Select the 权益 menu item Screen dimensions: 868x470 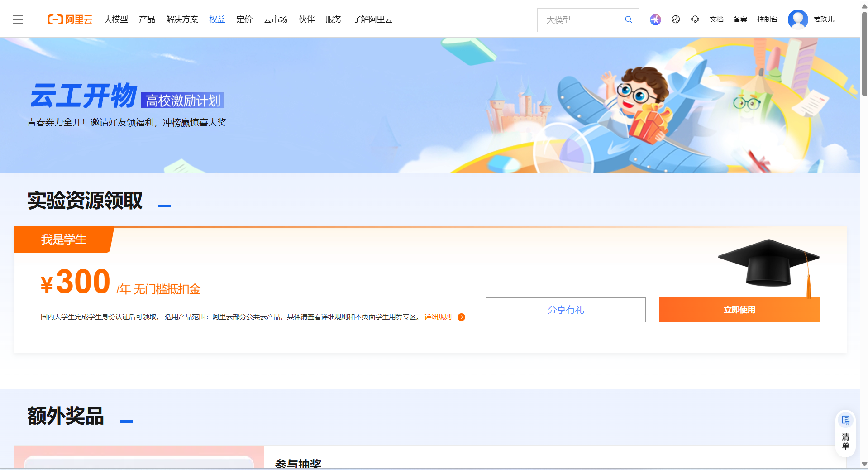[x=217, y=19]
